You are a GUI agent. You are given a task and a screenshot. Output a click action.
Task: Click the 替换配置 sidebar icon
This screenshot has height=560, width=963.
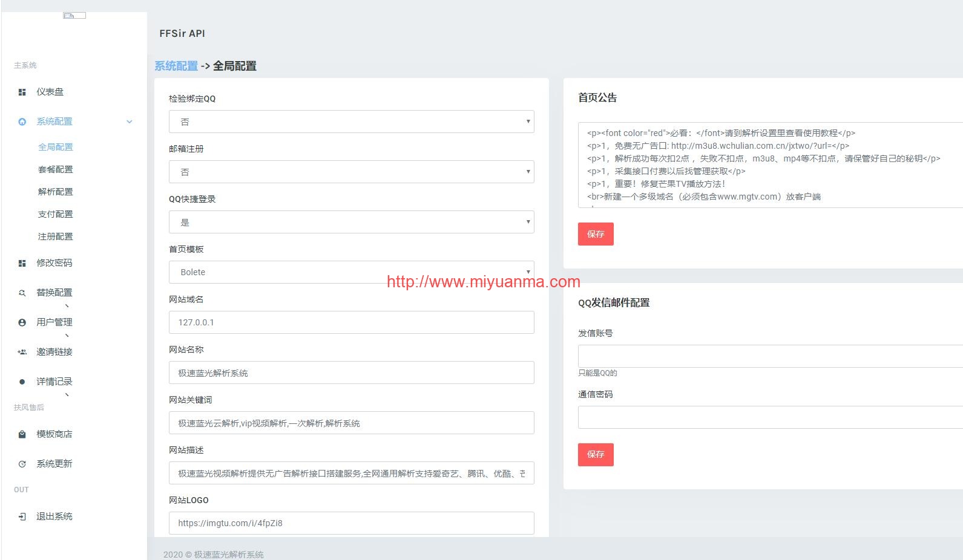pyautogui.click(x=22, y=293)
